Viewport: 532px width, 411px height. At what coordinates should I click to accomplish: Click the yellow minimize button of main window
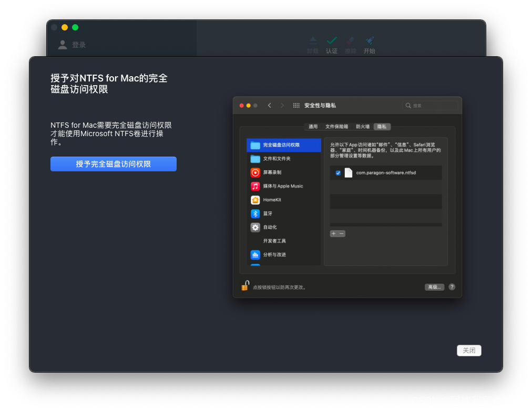pos(65,27)
